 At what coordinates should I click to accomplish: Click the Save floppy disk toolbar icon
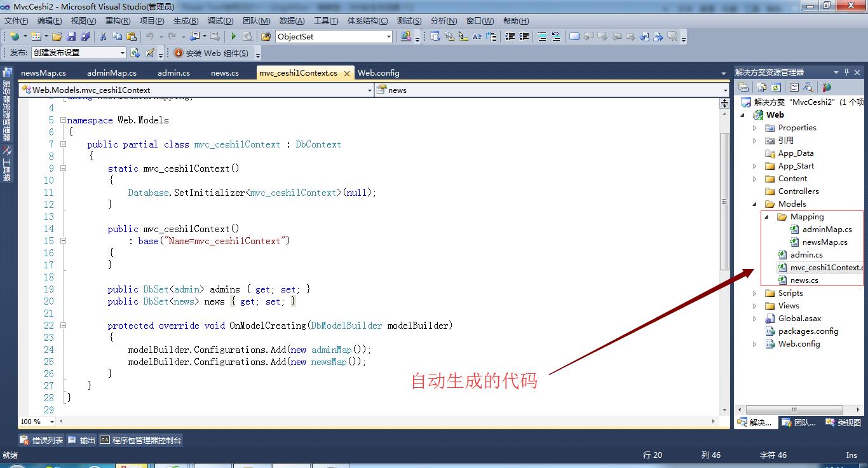[71, 37]
